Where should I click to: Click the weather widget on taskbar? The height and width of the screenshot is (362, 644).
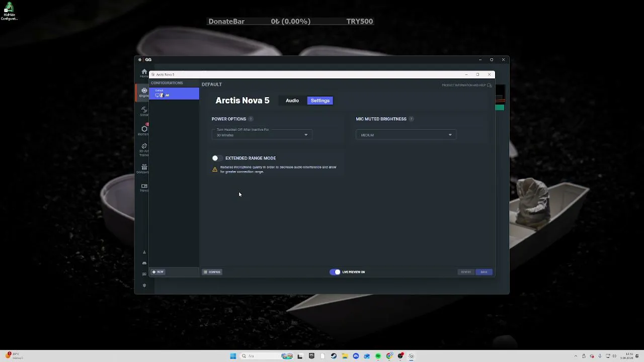click(13, 356)
